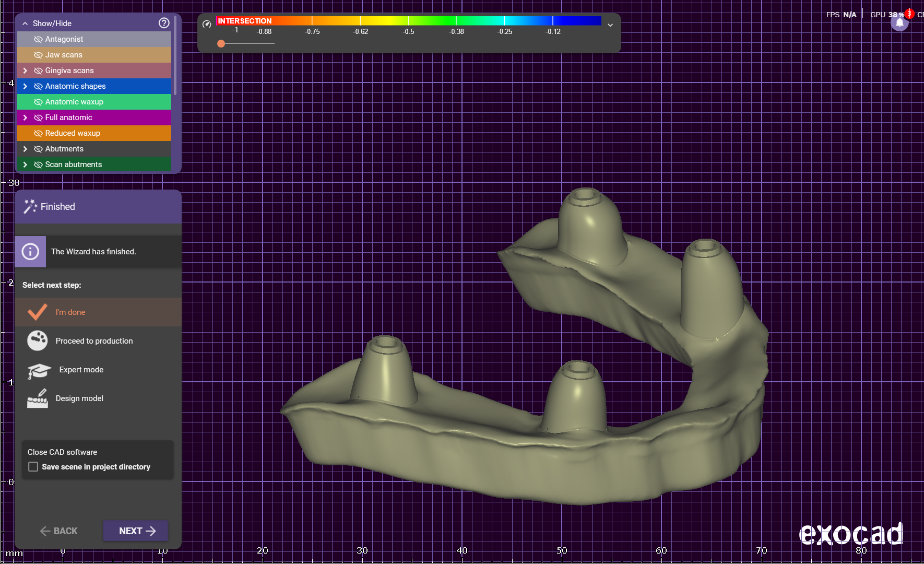
Task: Click the Show/Hide panel scrollbar
Action: coord(175,57)
